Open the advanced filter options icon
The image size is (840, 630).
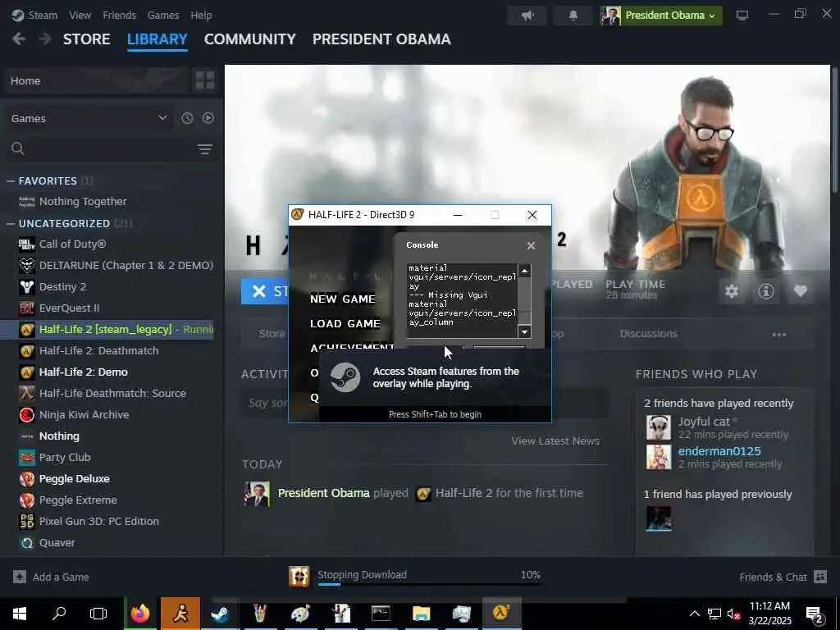[x=204, y=149]
